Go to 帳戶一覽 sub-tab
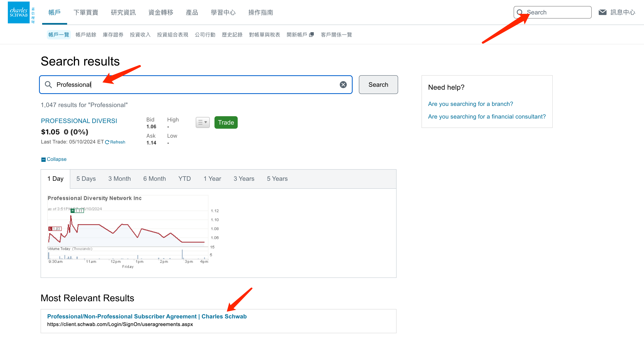This screenshot has width=644, height=342. point(59,35)
